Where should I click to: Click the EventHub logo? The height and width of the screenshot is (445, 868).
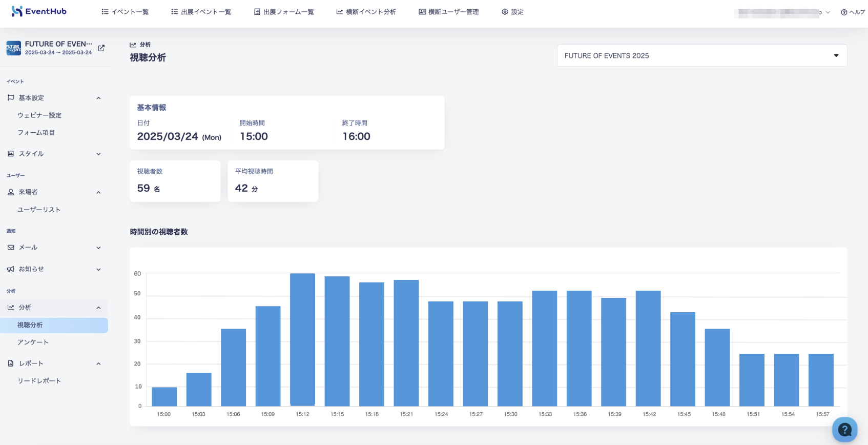tap(39, 11)
